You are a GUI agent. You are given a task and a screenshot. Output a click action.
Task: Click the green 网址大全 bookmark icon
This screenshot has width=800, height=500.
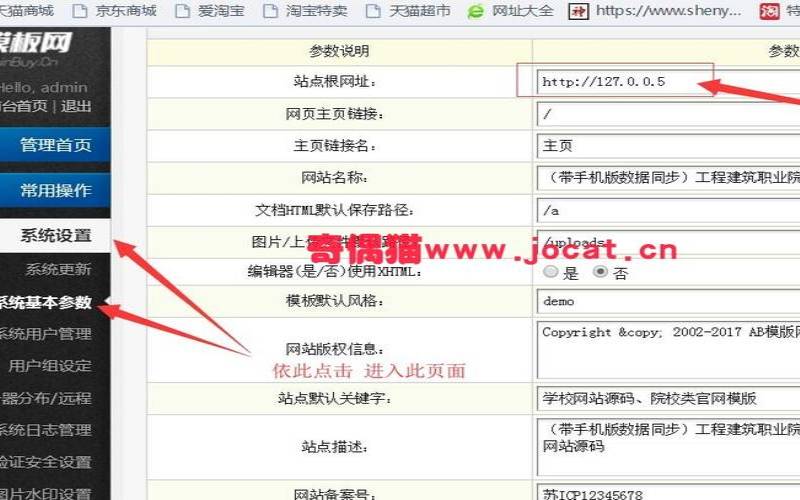476,11
